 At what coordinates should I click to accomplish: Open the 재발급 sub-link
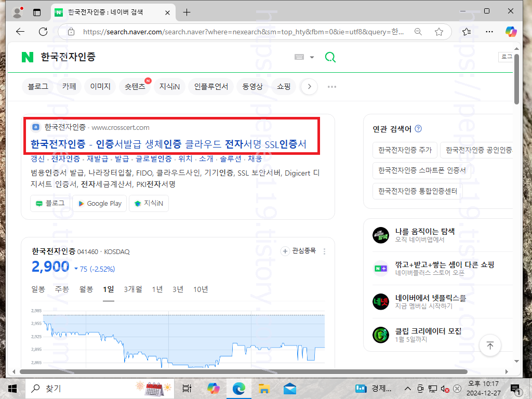click(97, 158)
